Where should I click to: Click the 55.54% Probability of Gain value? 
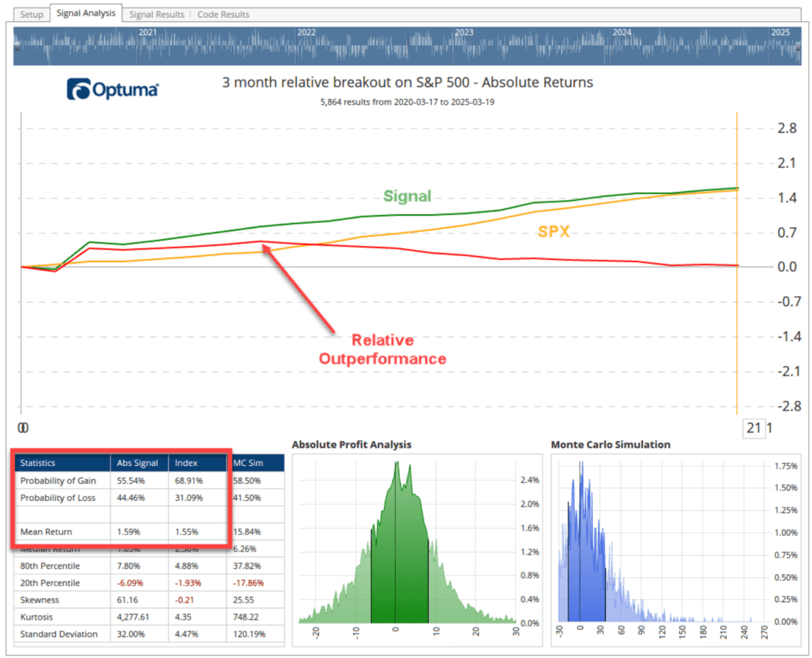click(x=131, y=481)
